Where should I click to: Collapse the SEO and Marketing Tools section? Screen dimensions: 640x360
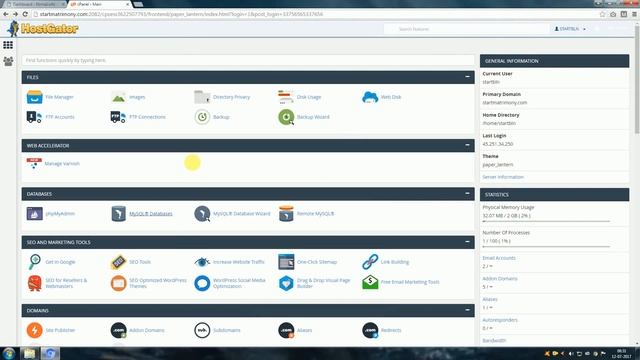pos(467,242)
